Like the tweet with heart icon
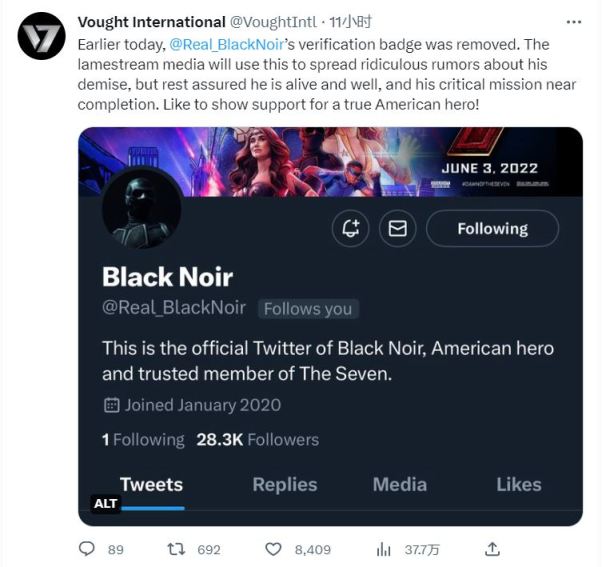This screenshot has width=602, height=567. (x=274, y=549)
